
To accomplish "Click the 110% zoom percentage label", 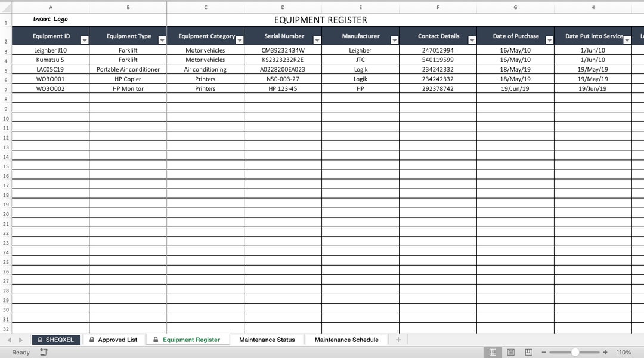I will (624, 352).
